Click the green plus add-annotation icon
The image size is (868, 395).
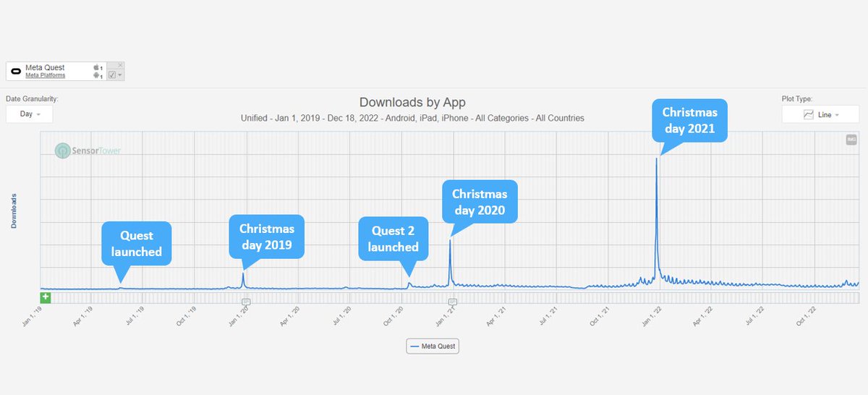pos(46,297)
